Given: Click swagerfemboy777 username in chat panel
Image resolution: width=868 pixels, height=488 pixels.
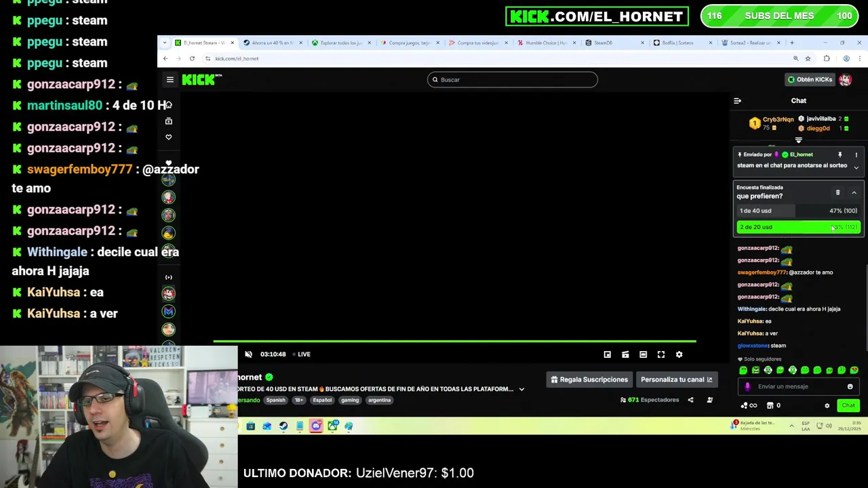Looking at the screenshot, I should [x=762, y=272].
